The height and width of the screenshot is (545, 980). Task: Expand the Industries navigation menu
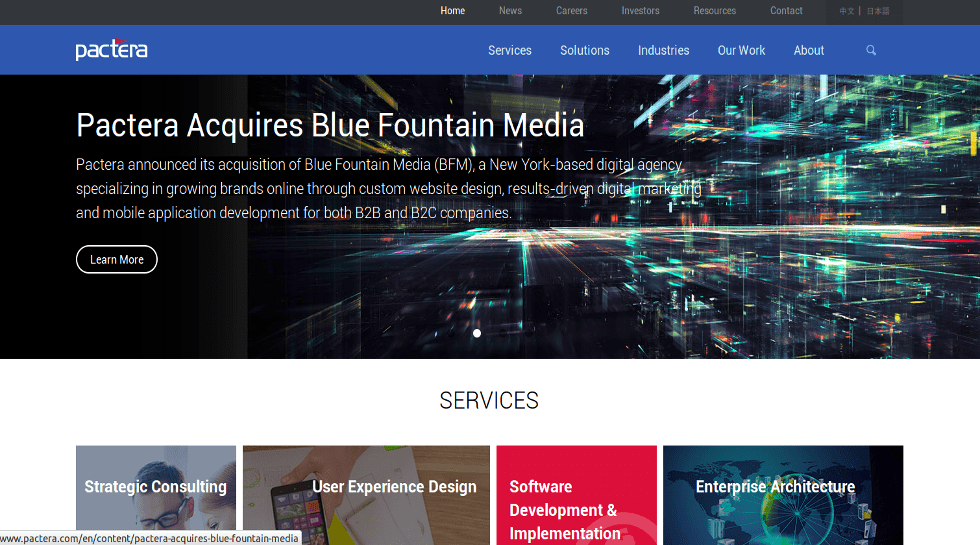point(663,50)
